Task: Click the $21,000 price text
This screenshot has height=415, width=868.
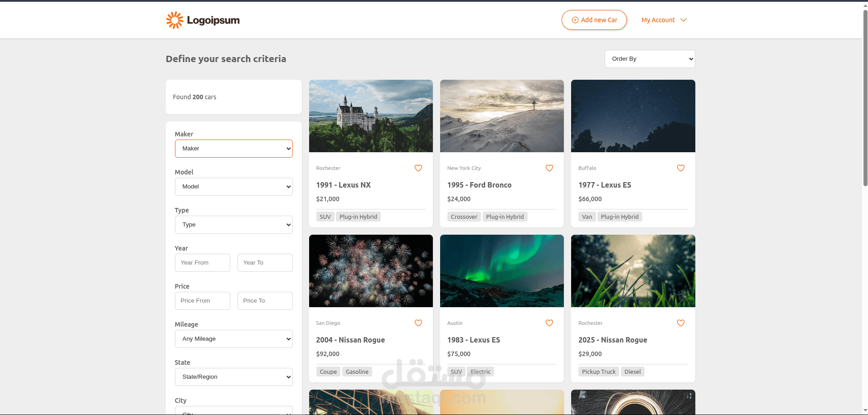Action: pyautogui.click(x=328, y=199)
